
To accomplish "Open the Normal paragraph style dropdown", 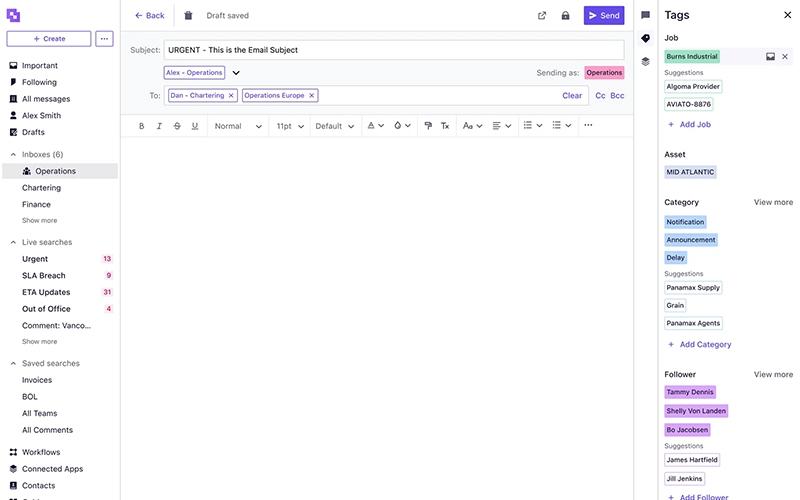I will coord(238,126).
